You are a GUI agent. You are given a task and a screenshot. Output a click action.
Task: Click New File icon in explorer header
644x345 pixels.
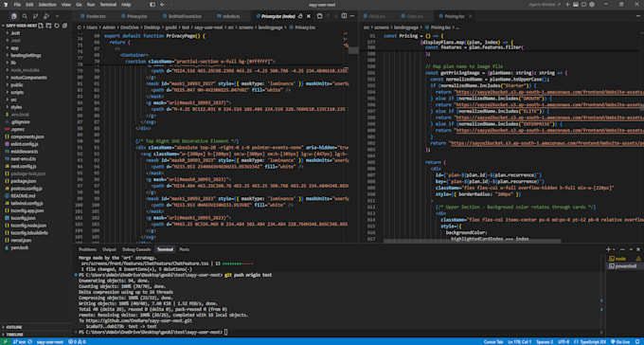click(x=40, y=26)
